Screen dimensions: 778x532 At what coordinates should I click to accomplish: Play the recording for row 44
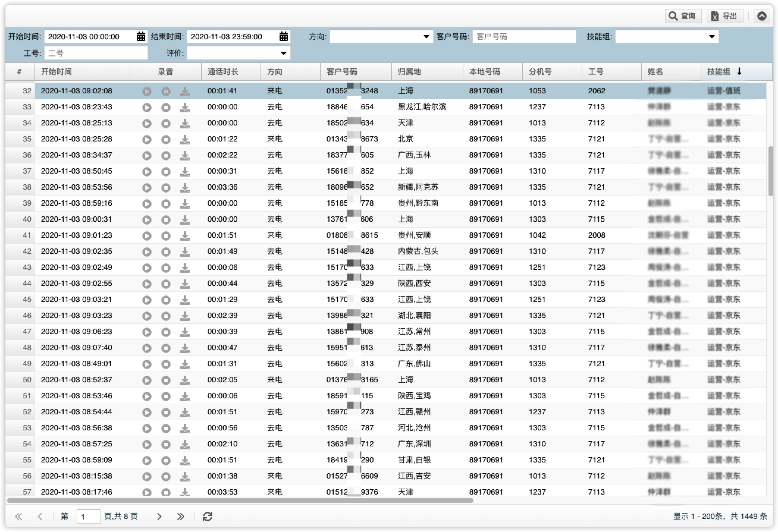(147, 284)
